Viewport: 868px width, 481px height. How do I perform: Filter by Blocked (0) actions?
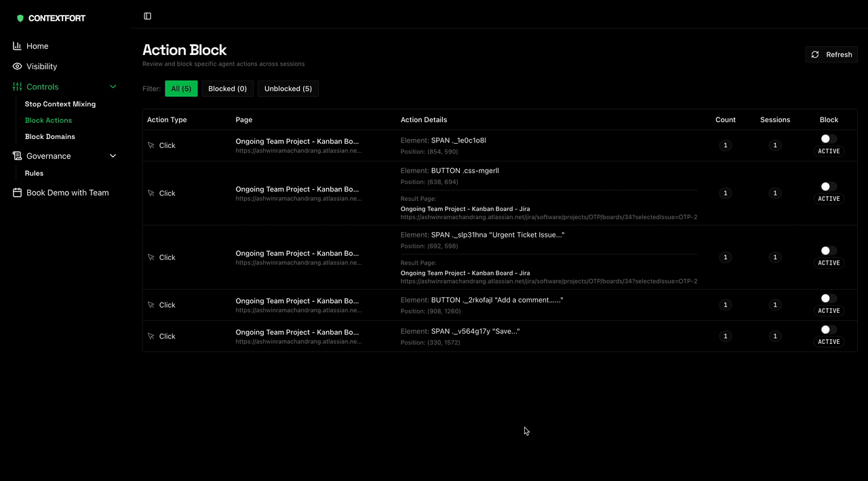click(227, 89)
